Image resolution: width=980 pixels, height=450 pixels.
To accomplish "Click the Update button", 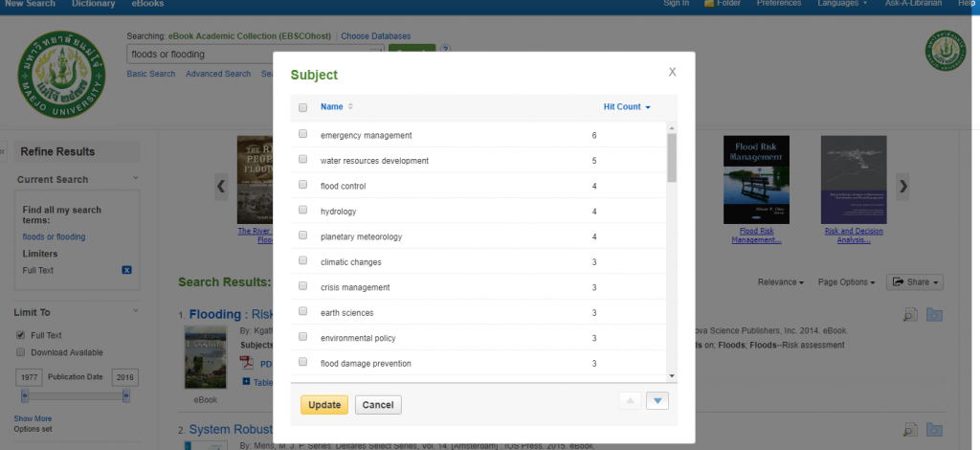I will [324, 405].
